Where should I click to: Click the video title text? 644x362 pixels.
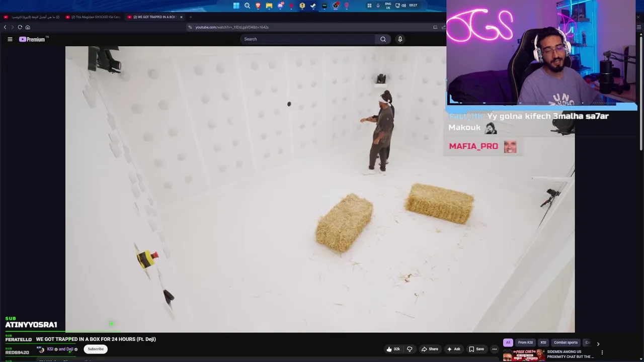point(96,339)
